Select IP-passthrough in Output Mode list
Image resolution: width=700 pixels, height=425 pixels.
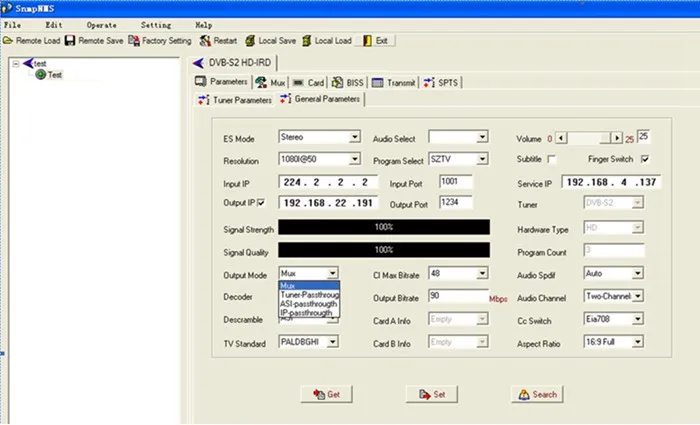(x=309, y=312)
